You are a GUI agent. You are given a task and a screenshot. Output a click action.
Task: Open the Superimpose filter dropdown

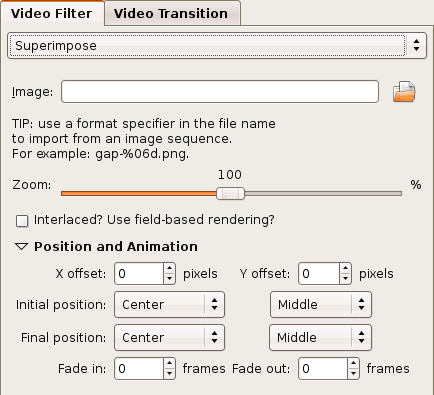click(217, 45)
